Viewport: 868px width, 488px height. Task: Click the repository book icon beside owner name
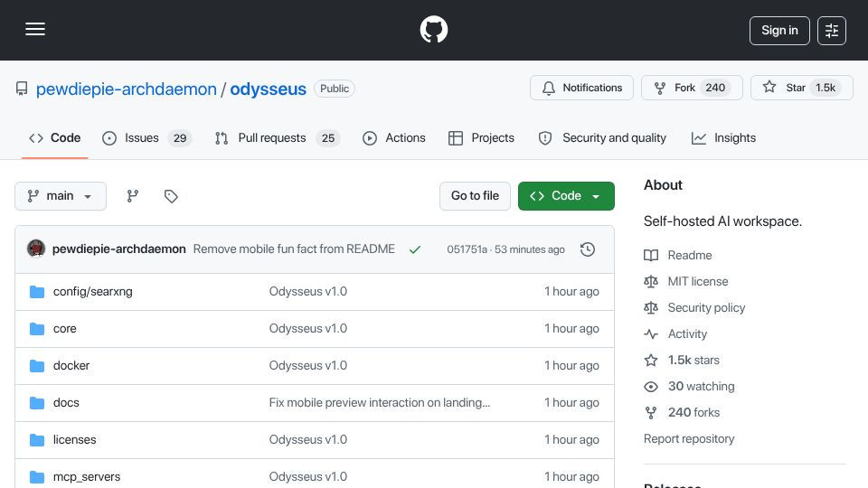(22, 89)
